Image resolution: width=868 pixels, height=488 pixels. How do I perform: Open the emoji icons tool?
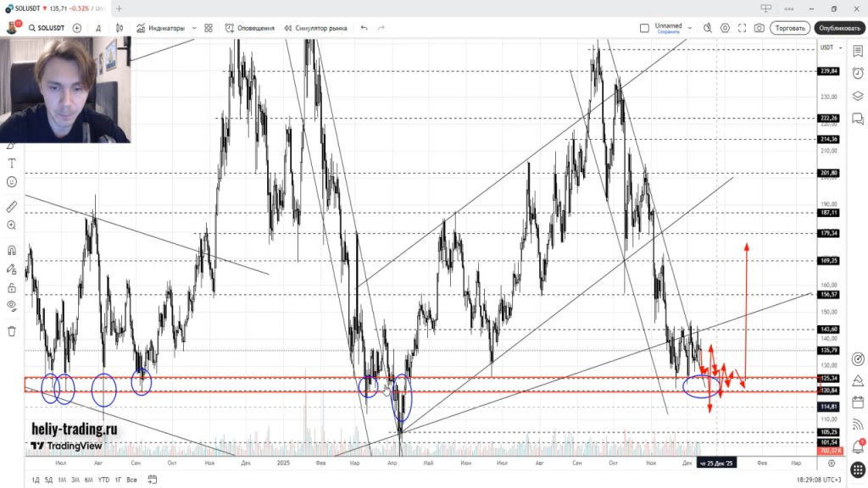[12, 182]
